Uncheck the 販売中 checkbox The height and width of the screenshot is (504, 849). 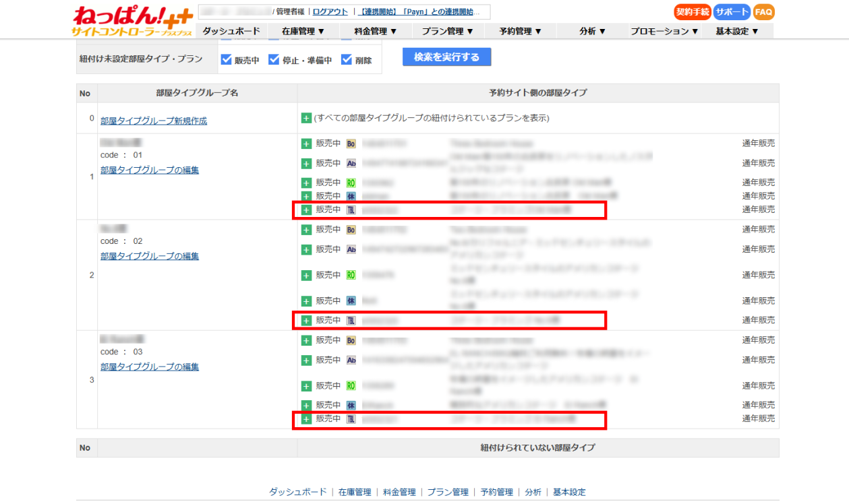point(227,60)
